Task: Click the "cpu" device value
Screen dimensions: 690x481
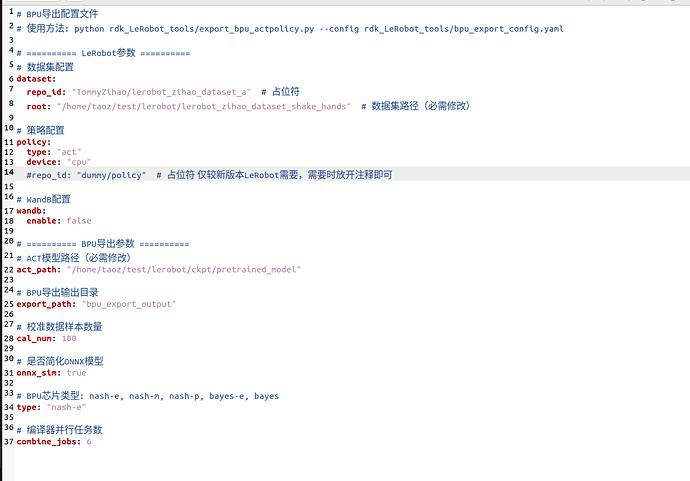Action: (79, 162)
